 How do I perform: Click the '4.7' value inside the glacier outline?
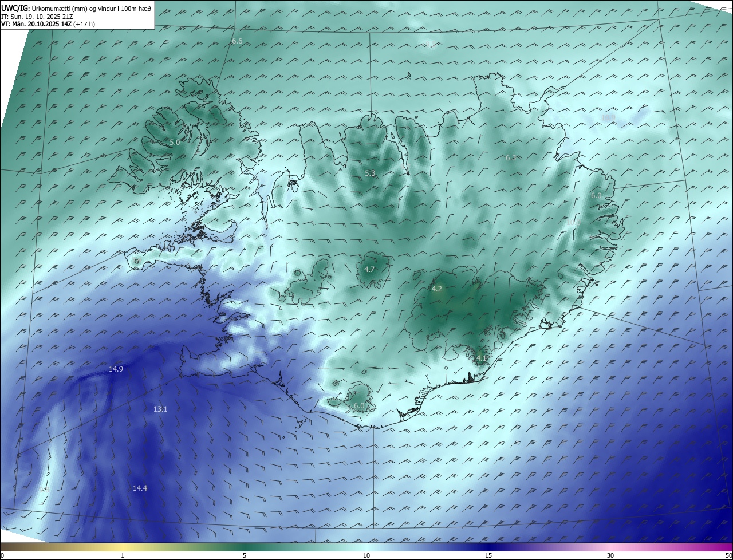[x=369, y=269]
